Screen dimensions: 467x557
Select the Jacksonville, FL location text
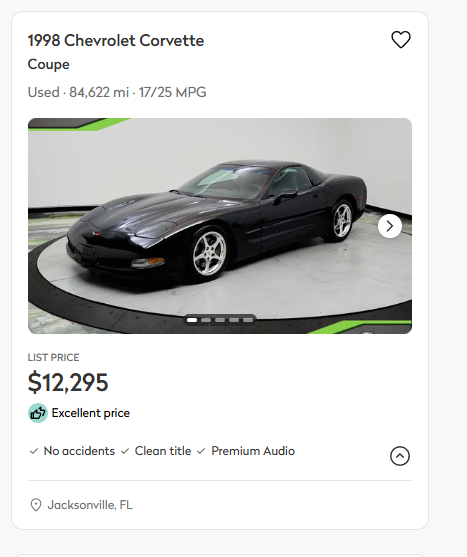[x=90, y=505]
